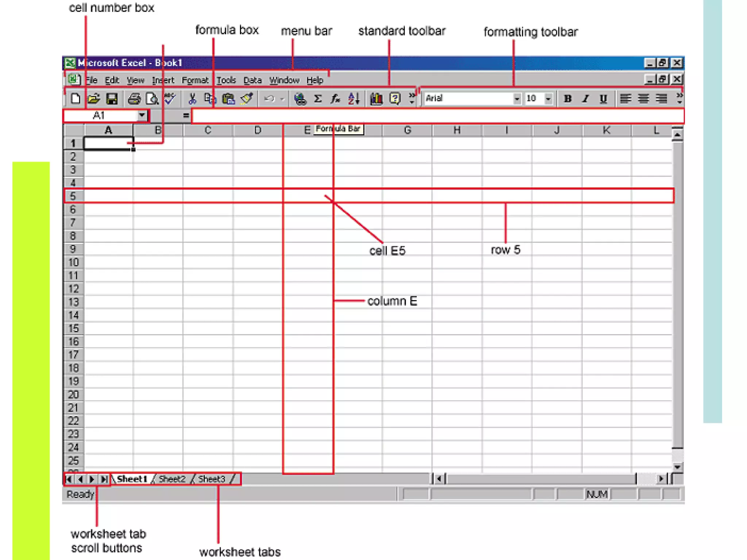Screen dimensions: 747x560
Task: Click the Sort Ascending icon
Action: pos(354,98)
